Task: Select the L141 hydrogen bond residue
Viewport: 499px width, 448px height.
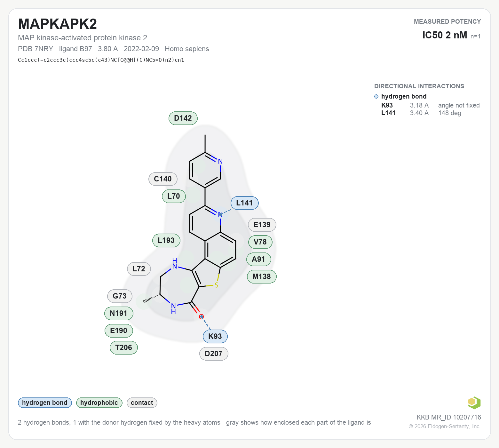Action: tap(244, 203)
